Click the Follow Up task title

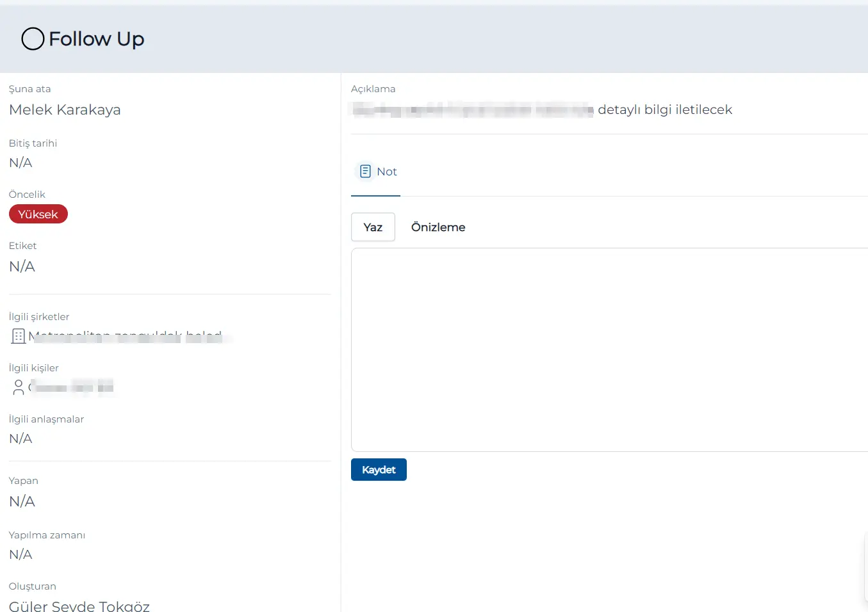point(97,39)
